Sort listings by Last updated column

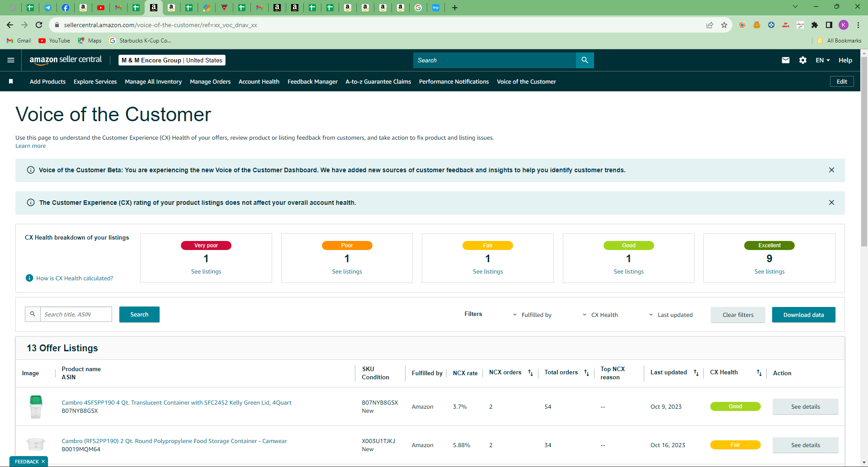[x=696, y=373]
